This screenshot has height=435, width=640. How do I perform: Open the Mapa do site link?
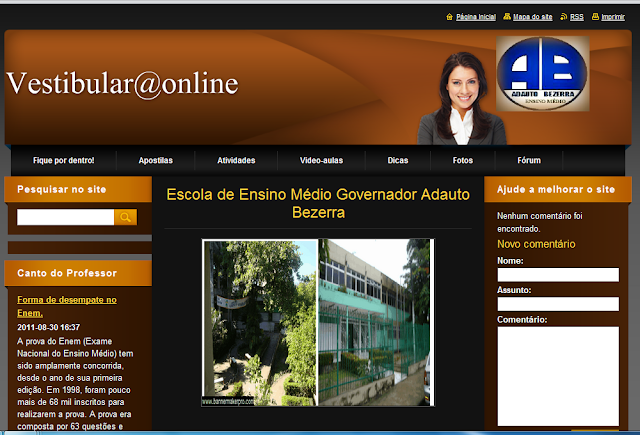tap(533, 17)
